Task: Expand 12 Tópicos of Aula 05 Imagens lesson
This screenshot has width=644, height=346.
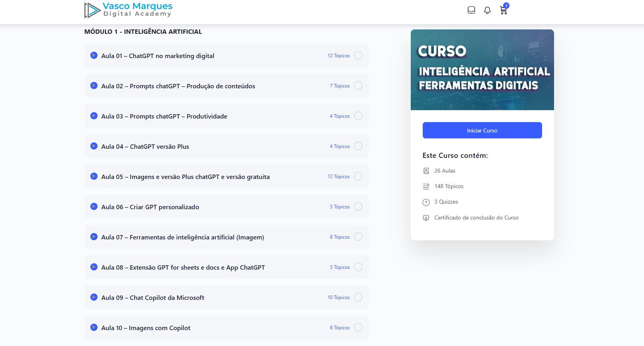Action: pos(339,177)
